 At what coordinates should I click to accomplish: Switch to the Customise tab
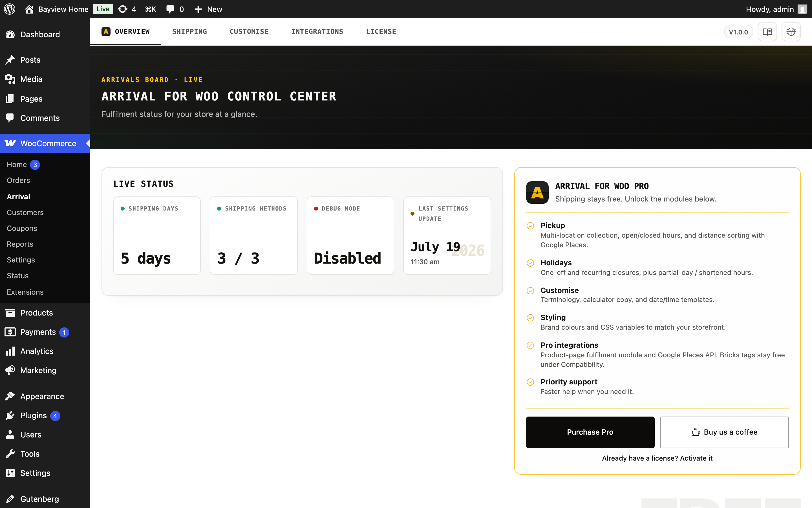point(249,32)
